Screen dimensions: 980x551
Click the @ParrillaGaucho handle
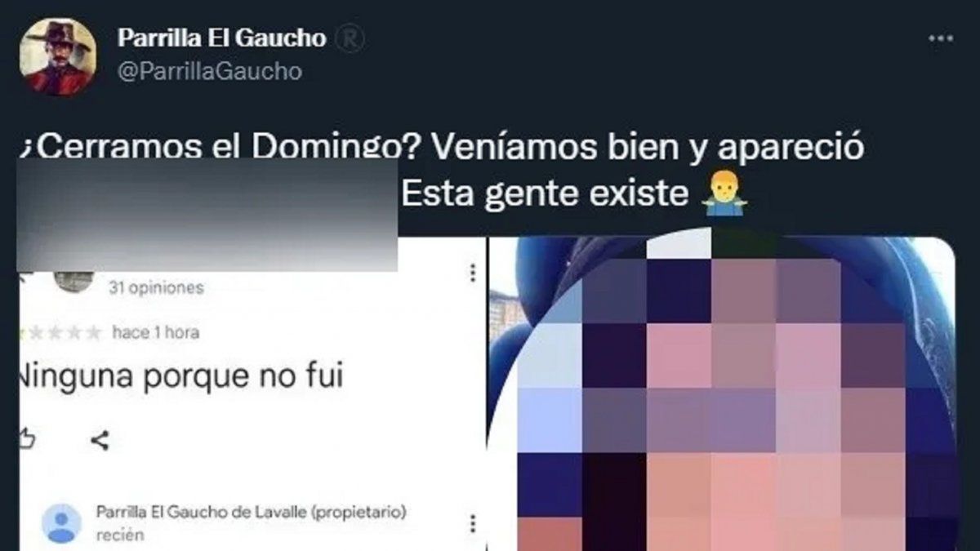point(210,72)
